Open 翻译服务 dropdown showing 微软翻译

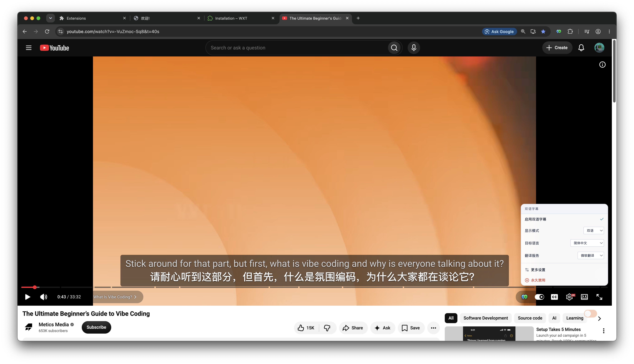(590, 255)
